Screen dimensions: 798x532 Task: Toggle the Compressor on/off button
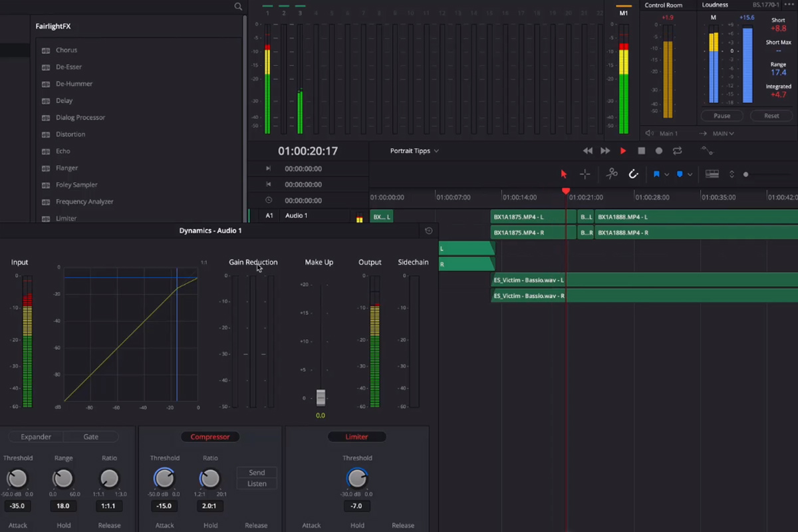(x=210, y=437)
